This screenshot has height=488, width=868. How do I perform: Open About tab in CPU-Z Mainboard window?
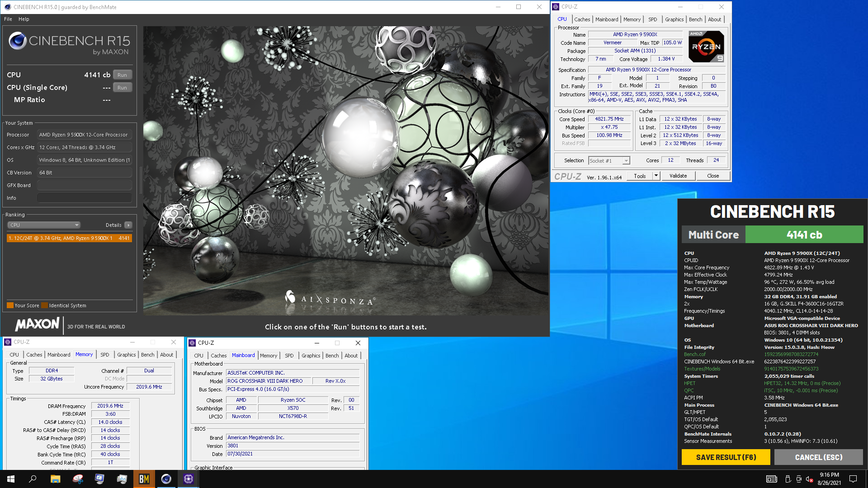pos(351,356)
